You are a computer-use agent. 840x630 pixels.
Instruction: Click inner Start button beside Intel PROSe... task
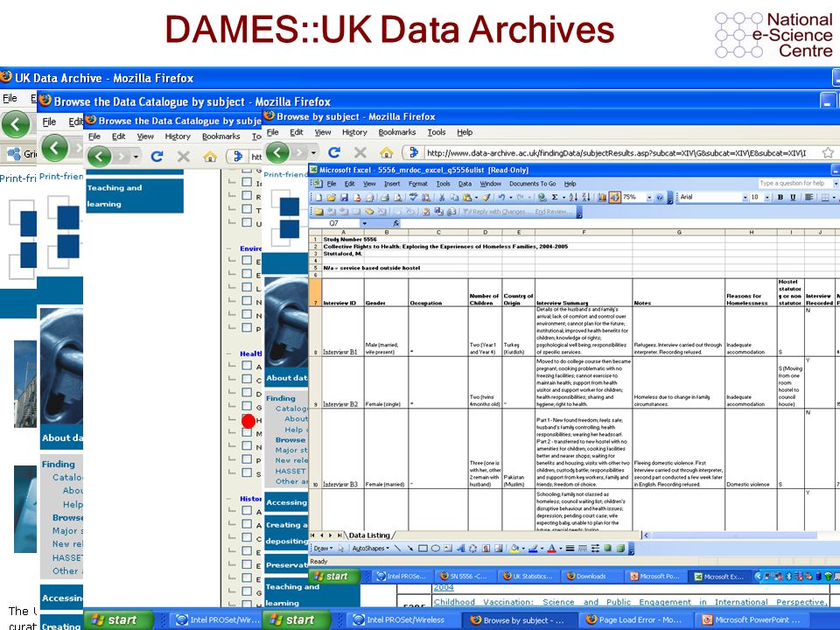(x=332, y=576)
